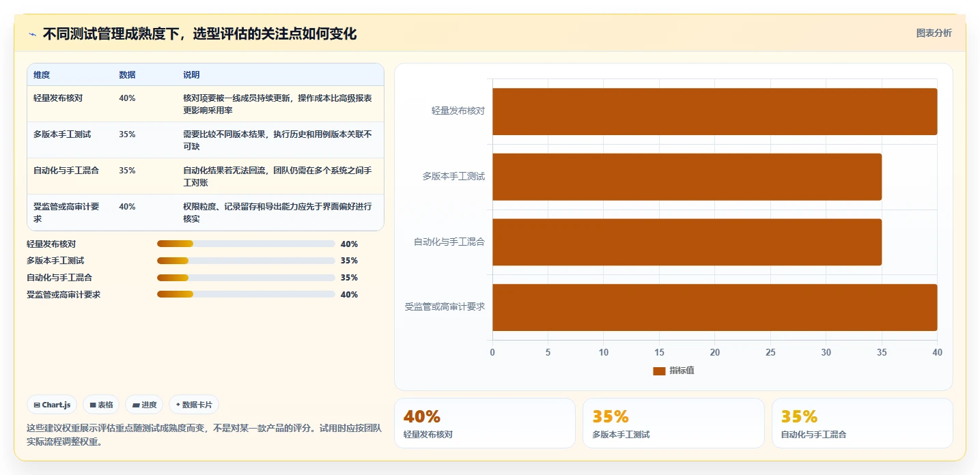Select the Chart.js tag chip
This screenshot has width=980, height=475.
click(x=52, y=405)
